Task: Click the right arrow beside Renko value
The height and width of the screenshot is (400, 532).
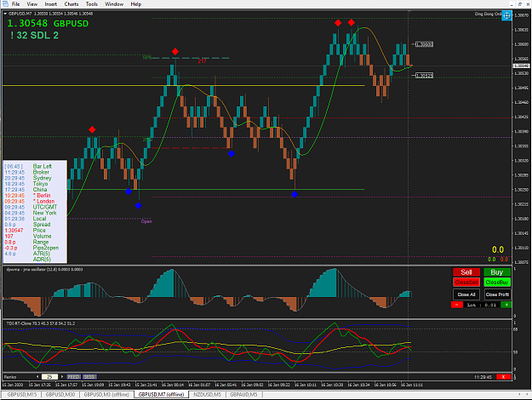Action: [x=62, y=376]
